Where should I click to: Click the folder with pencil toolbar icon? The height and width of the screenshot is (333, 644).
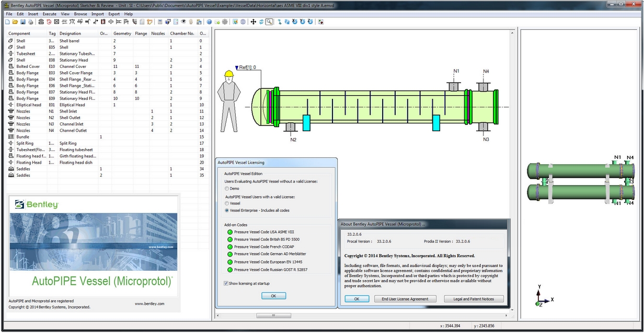149,22
